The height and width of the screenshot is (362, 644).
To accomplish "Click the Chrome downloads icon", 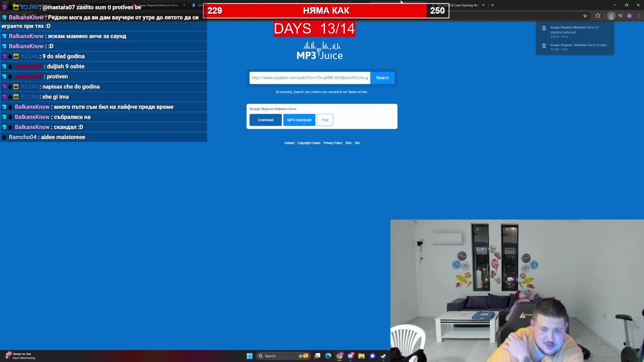I will 611,16.
